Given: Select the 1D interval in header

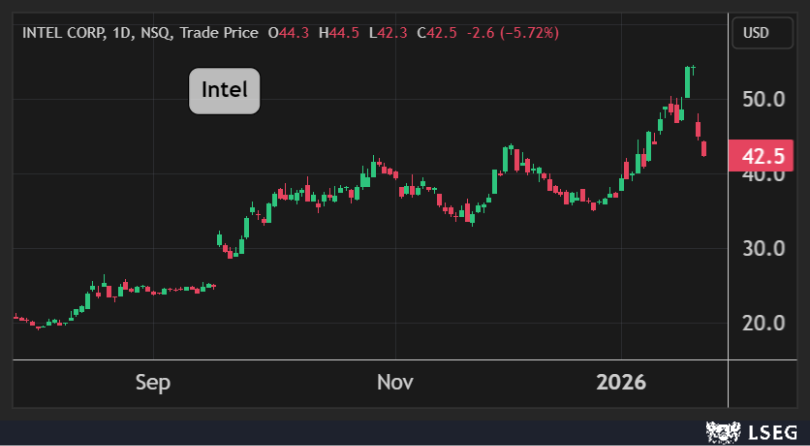Looking at the screenshot, I should [x=122, y=33].
